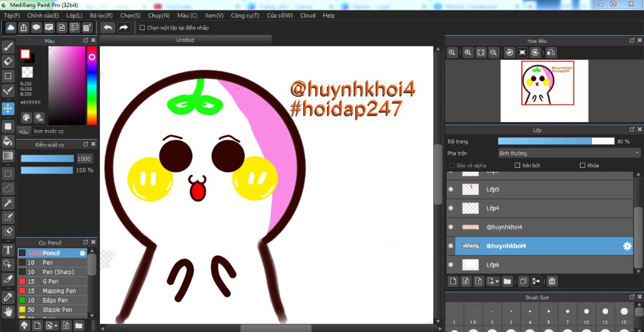This screenshot has width=644, height=332.
Task: Activate the Move tool
Action: coord(8,109)
